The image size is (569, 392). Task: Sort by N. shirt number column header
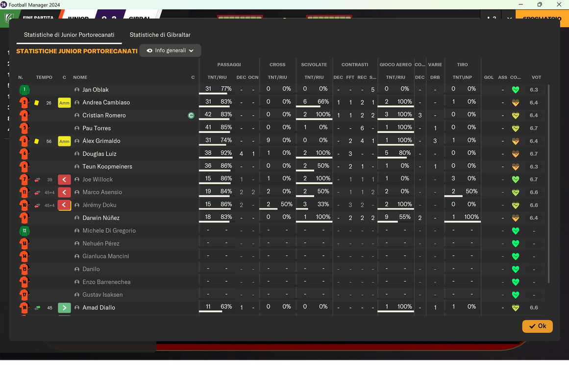21,77
